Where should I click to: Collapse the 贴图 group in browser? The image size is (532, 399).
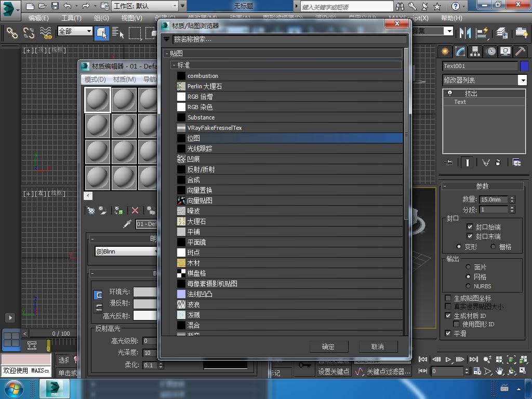[x=167, y=54]
